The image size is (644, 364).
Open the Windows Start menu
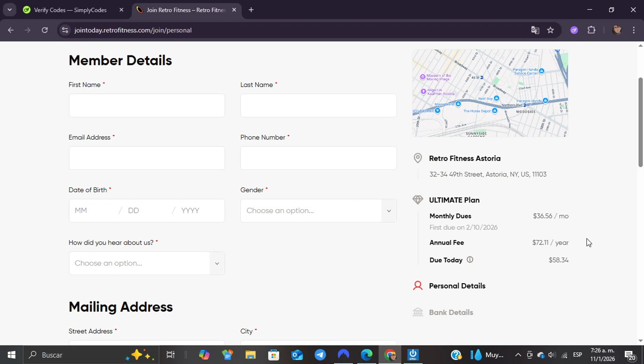pyautogui.click(x=12, y=355)
